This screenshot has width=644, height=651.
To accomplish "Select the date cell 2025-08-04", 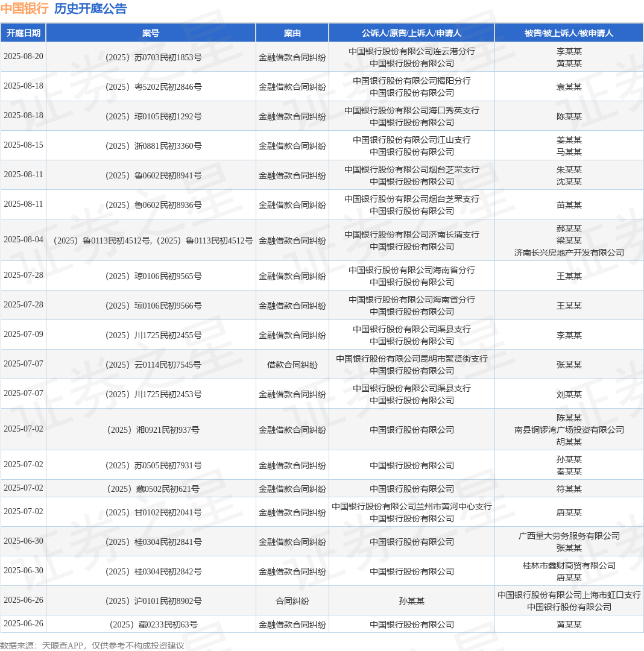I will [24, 239].
